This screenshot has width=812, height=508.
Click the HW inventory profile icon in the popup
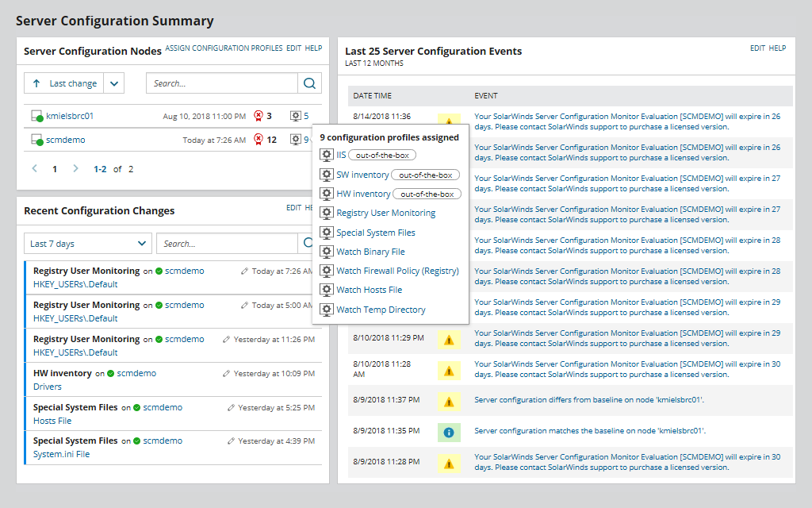pyautogui.click(x=327, y=193)
